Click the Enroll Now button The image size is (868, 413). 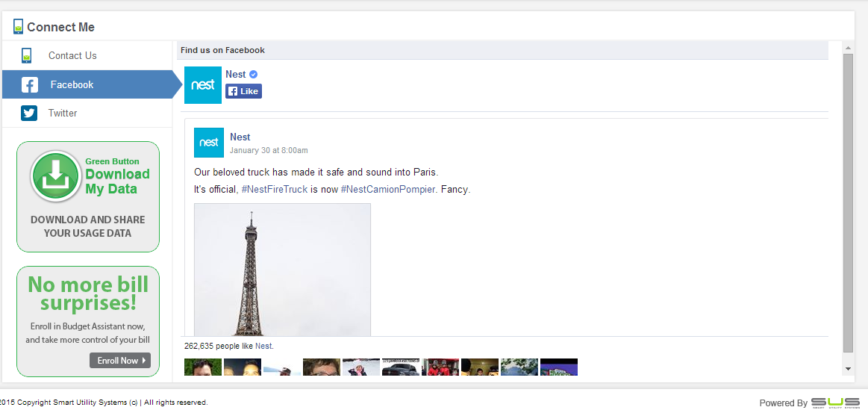coord(120,361)
